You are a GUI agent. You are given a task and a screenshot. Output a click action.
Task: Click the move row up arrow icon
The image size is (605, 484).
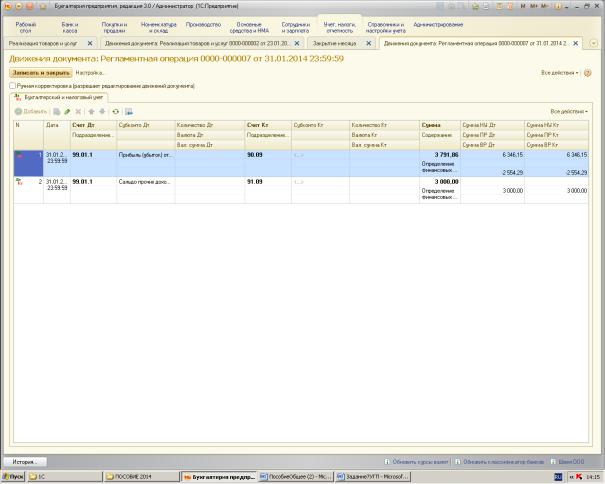(91, 112)
